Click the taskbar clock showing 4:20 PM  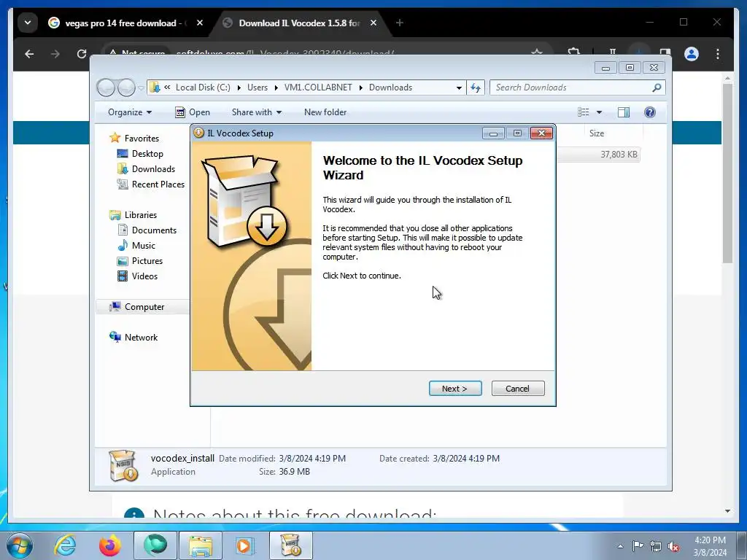pyautogui.click(x=710, y=546)
